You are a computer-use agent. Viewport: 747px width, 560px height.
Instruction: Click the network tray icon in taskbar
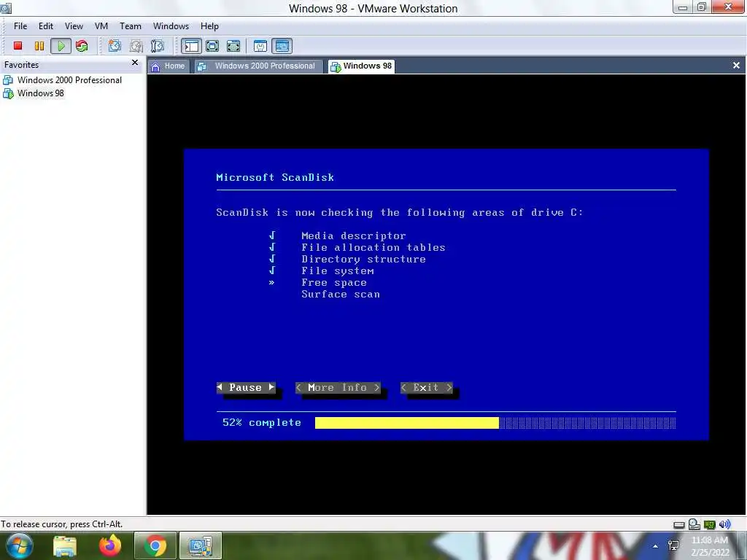tap(673, 545)
